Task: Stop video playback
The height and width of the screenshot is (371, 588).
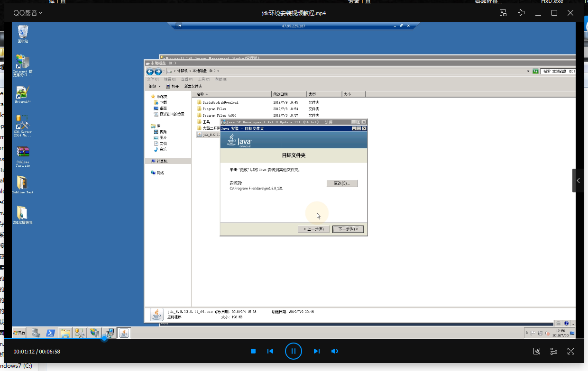Action: pos(253,351)
